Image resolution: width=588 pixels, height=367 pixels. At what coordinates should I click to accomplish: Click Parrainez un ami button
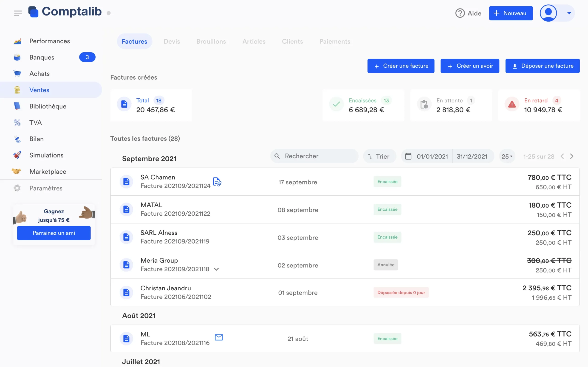[x=54, y=233]
